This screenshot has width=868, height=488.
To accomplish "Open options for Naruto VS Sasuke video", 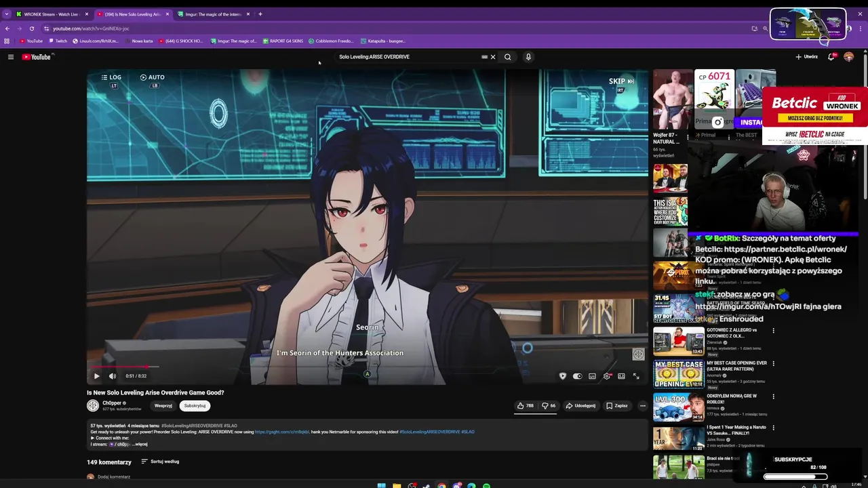I will [x=773, y=428].
